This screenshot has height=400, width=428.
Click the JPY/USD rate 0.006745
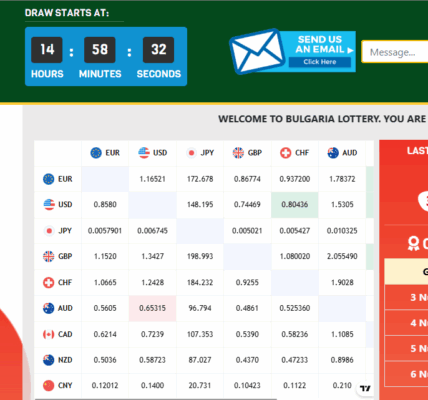pos(152,231)
